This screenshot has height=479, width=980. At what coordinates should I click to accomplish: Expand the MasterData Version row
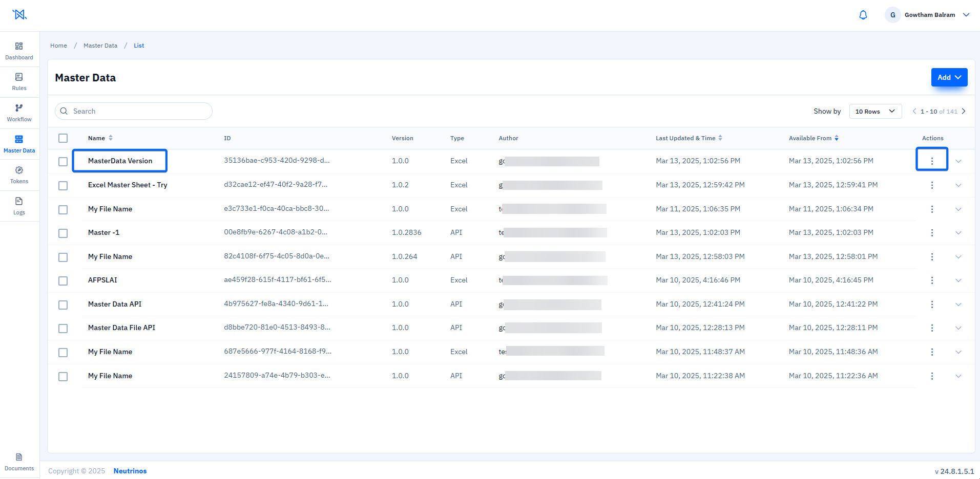pyautogui.click(x=958, y=161)
